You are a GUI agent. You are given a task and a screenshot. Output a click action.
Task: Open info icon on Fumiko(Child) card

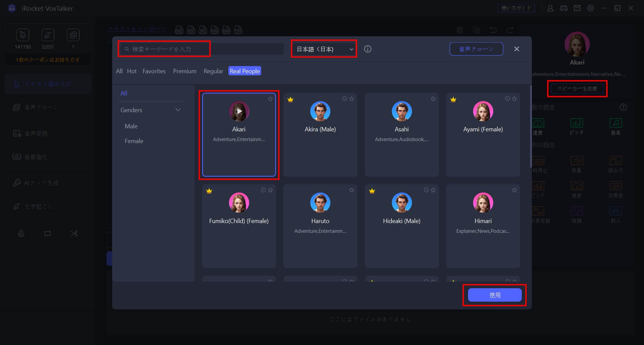pyautogui.click(x=263, y=190)
